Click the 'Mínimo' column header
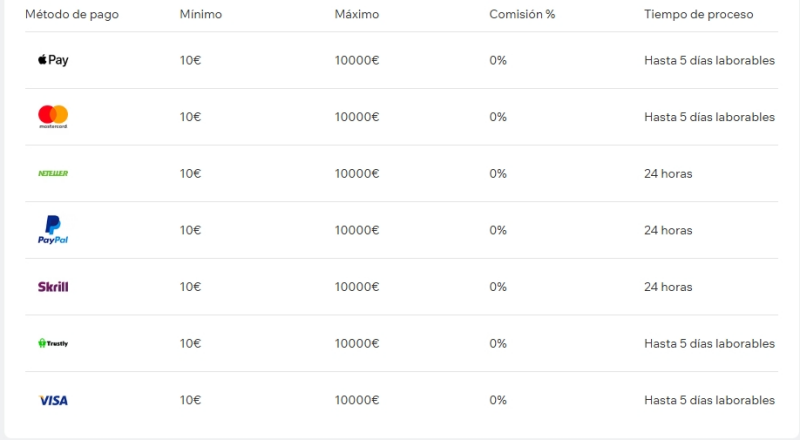This screenshot has height=440, width=800. click(201, 15)
